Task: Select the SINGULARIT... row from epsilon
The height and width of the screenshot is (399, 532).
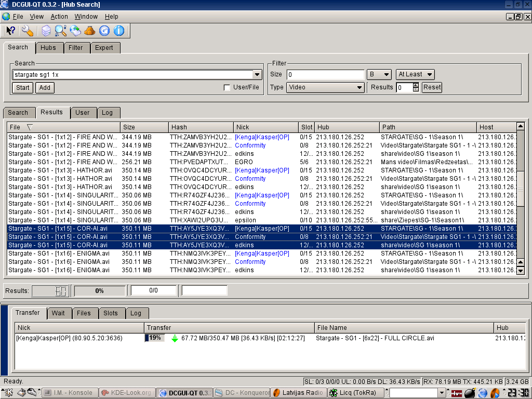Action: click(262, 220)
